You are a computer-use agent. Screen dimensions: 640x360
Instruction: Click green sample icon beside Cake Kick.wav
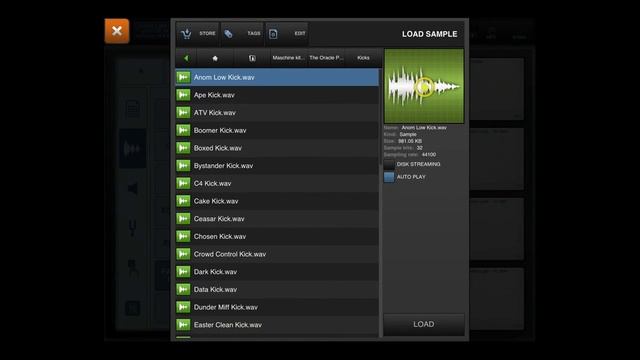[183, 201]
